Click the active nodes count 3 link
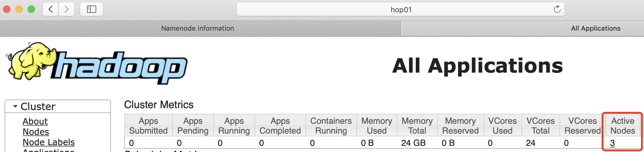 click(612, 143)
